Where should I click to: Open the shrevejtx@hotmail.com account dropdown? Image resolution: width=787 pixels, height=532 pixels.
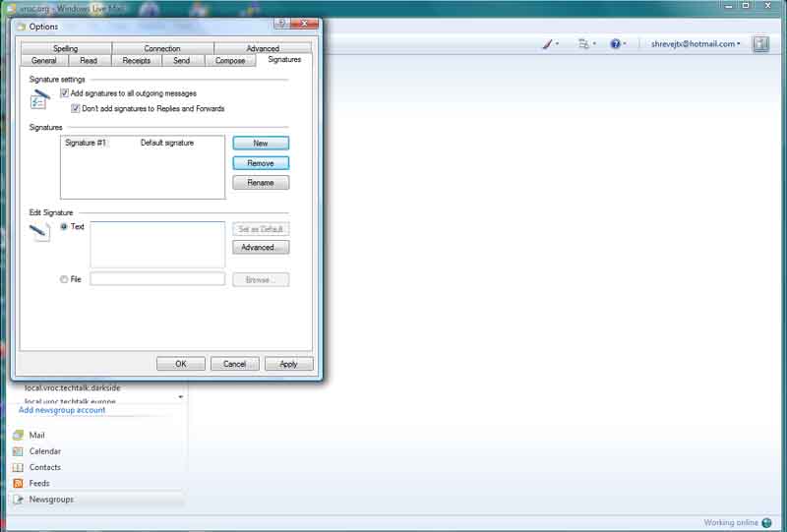coord(696,44)
